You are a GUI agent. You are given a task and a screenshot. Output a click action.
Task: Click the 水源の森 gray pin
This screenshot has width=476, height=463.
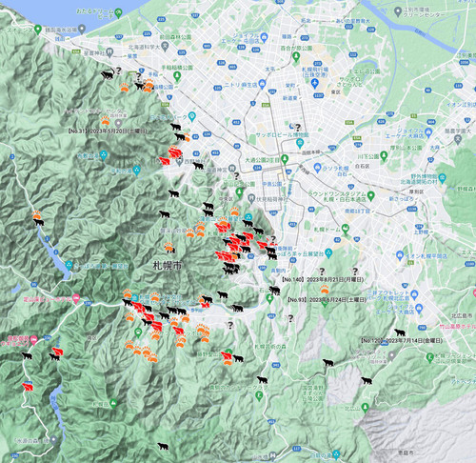[x=53, y=439]
